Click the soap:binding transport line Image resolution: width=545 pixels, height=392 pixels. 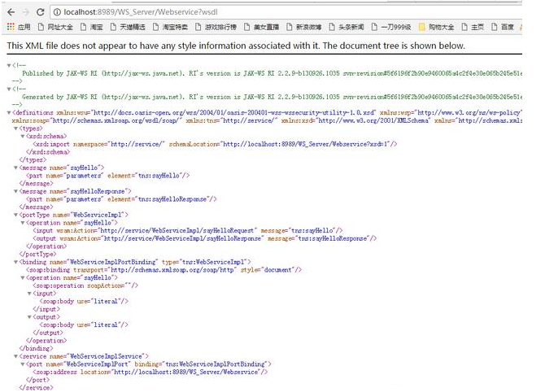click(163, 270)
